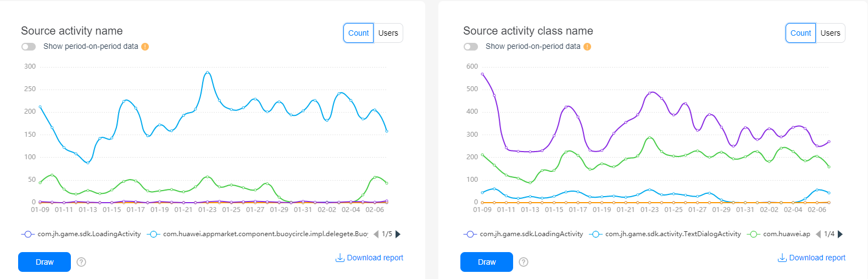The height and width of the screenshot is (279, 868).
Task: Advance right chart legend to next page 1/4
Action: (x=840, y=234)
